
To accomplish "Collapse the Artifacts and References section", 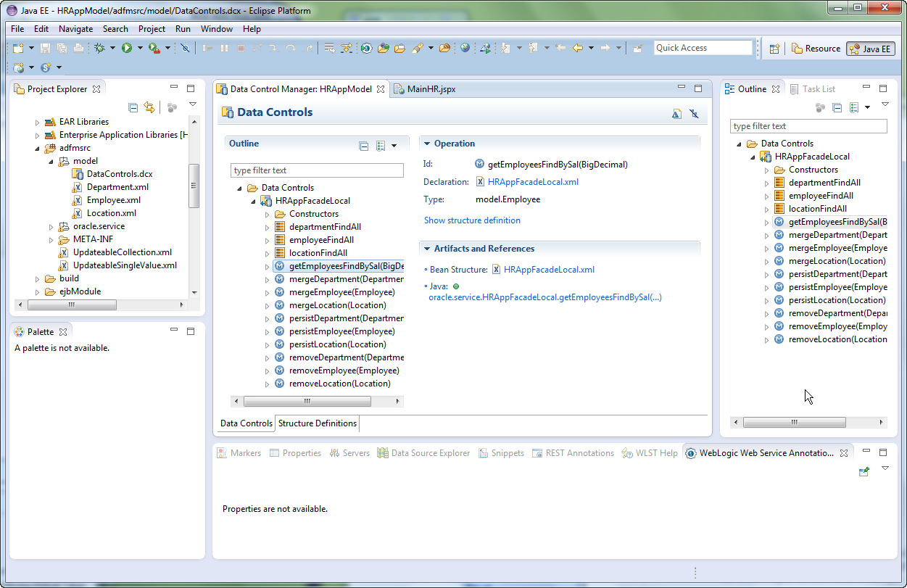I will (426, 249).
